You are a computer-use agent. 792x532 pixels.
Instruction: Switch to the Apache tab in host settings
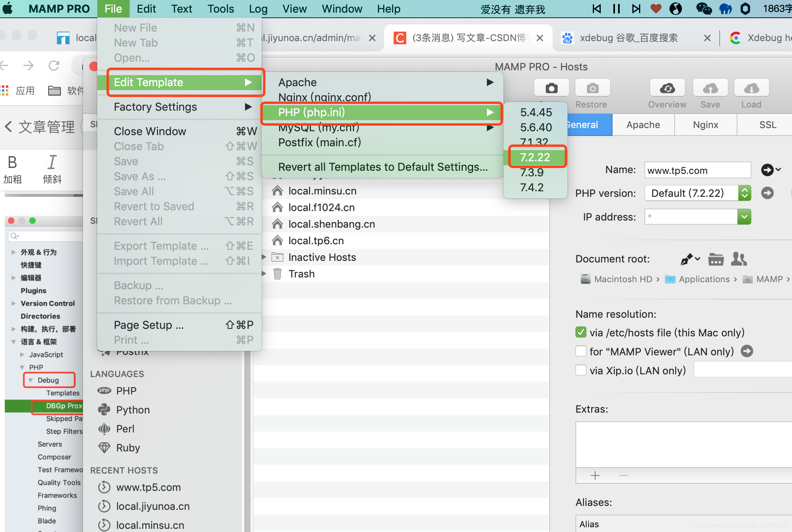pyautogui.click(x=643, y=125)
